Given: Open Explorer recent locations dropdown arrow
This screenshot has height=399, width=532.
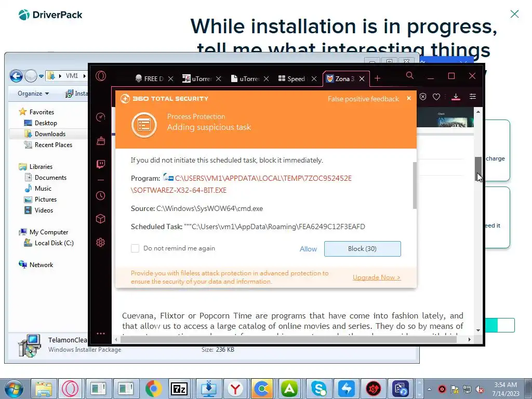Looking at the screenshot, I should tap(41, 76).
